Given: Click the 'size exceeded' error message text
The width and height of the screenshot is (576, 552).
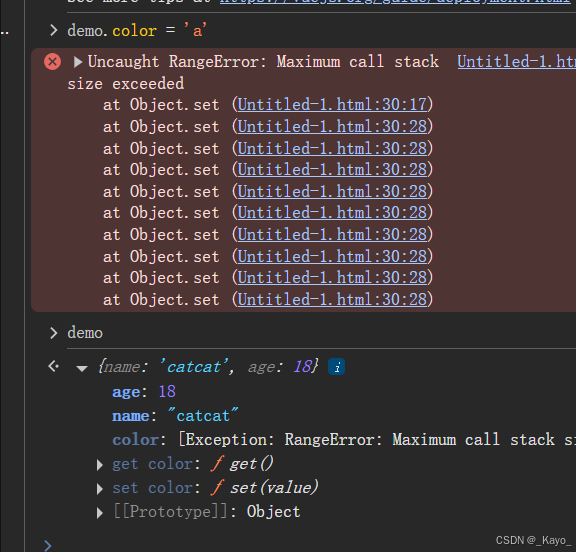Looking at the screenshot, I should point(126,84).
